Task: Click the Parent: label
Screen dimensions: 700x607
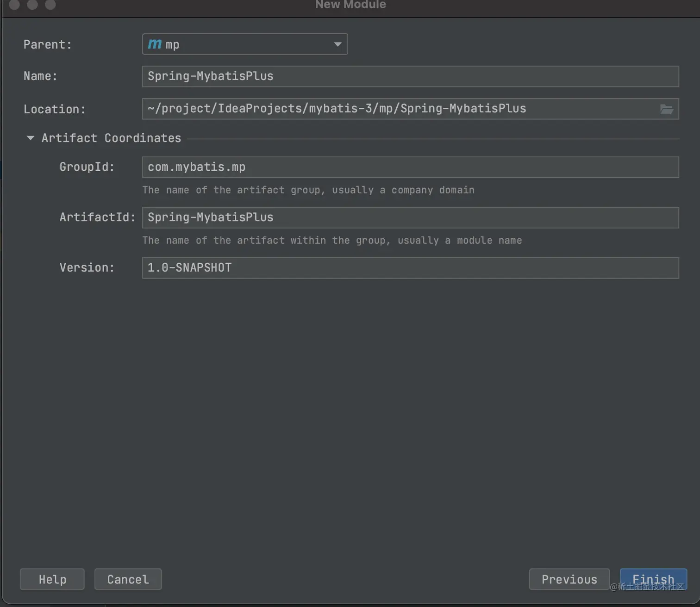Action: pos(48,44)
